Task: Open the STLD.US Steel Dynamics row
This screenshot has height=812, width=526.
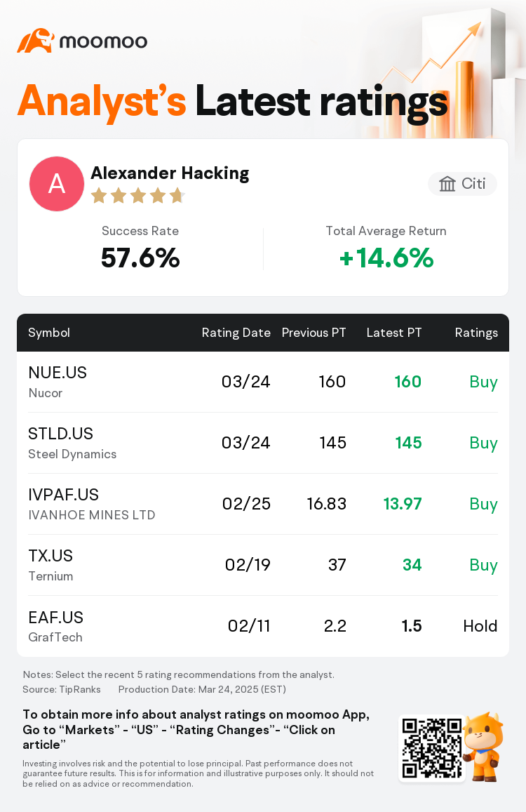Action: 263,444
